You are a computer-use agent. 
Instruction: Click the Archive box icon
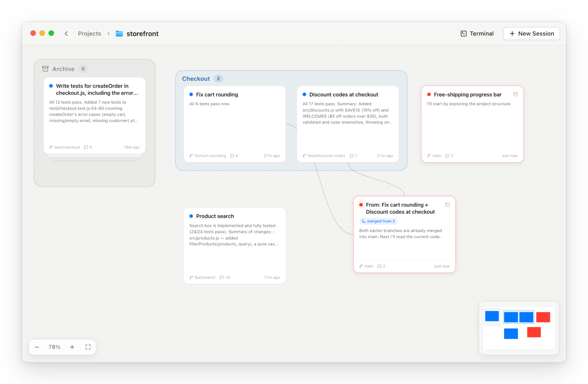pos(45,69)
